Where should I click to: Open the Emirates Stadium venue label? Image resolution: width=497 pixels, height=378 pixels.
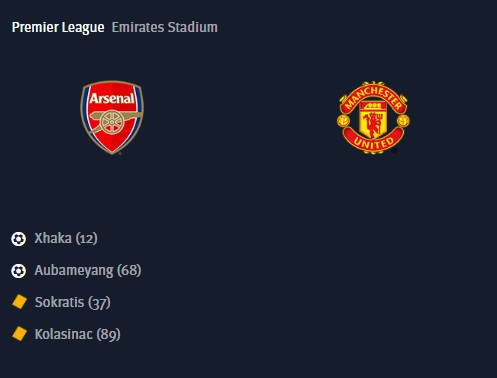pyautogui.click(x=165, y=27)
